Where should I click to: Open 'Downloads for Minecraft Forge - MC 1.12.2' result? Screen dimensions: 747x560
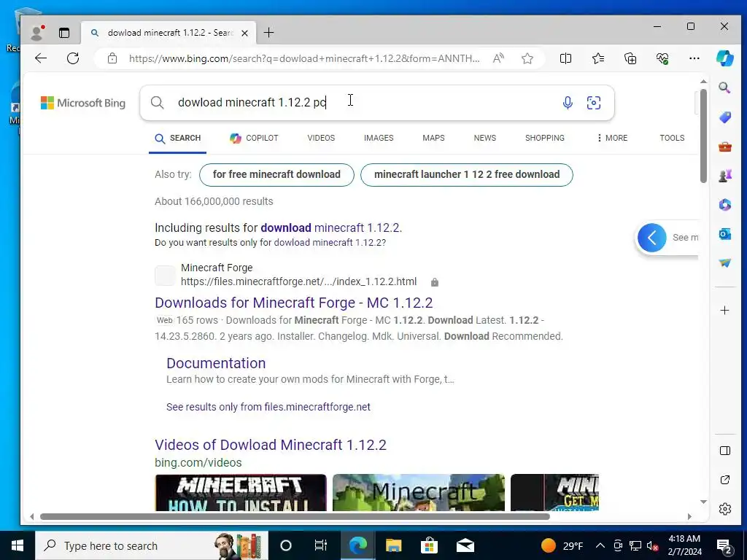pyautogui.click(x=293, y=303)
